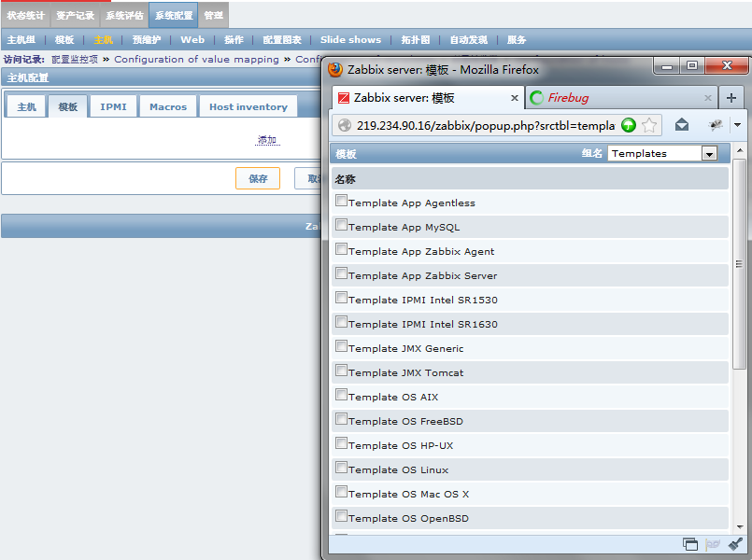Open the Firebug bug icon in the toolbar
Viewport: 752px width, 560px height.
[716, 125]
